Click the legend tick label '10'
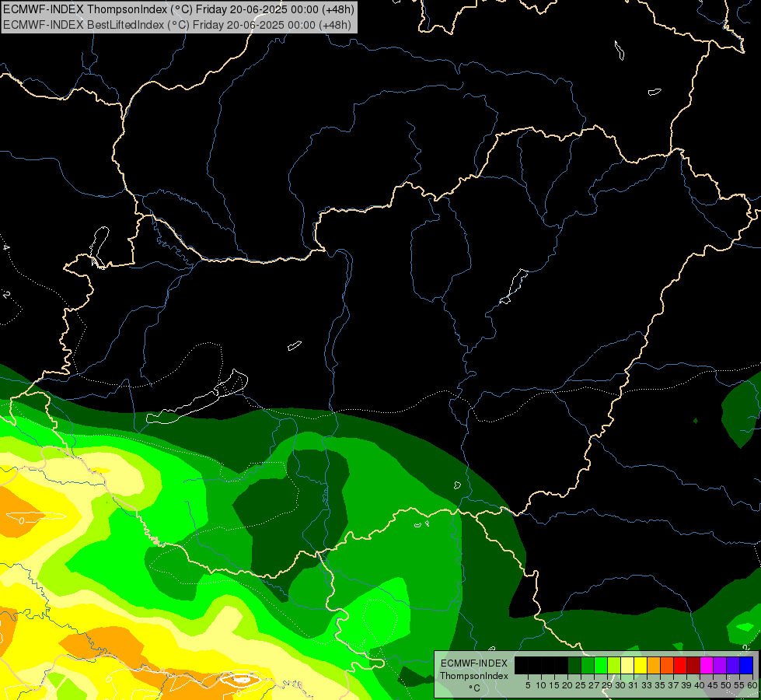Viewport: 761px width, 700px height. tap(541, 685)
